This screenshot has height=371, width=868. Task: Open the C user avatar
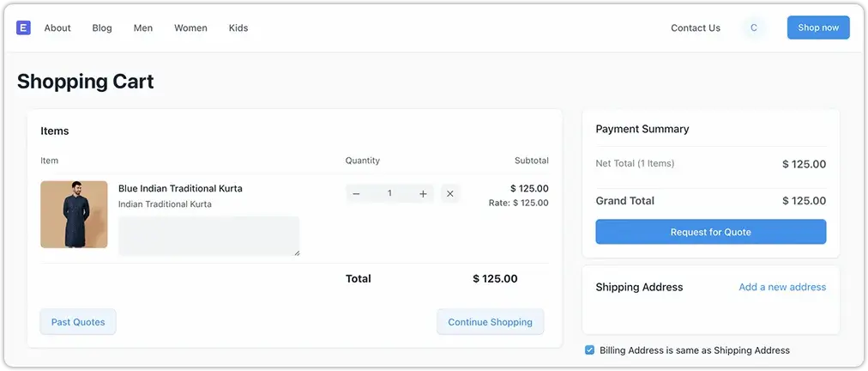point(754,27)
